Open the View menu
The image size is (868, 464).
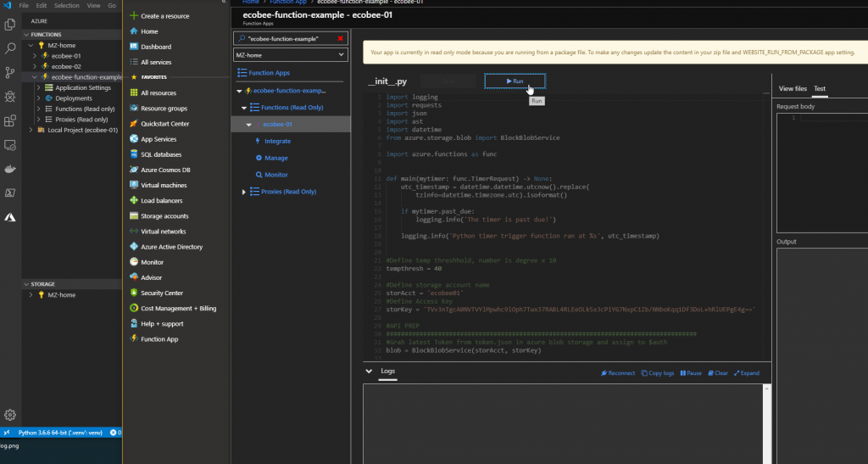(x=93, y=6)
